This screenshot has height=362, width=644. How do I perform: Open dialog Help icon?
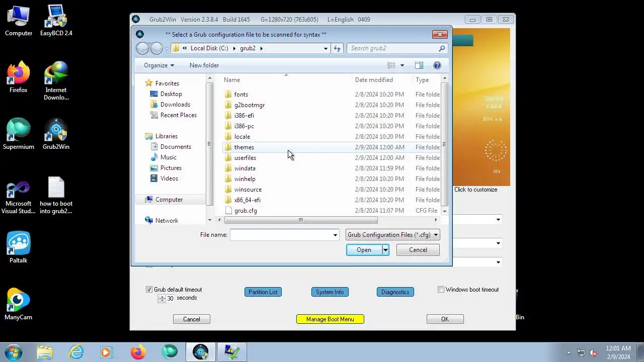(x=437, y=65)
